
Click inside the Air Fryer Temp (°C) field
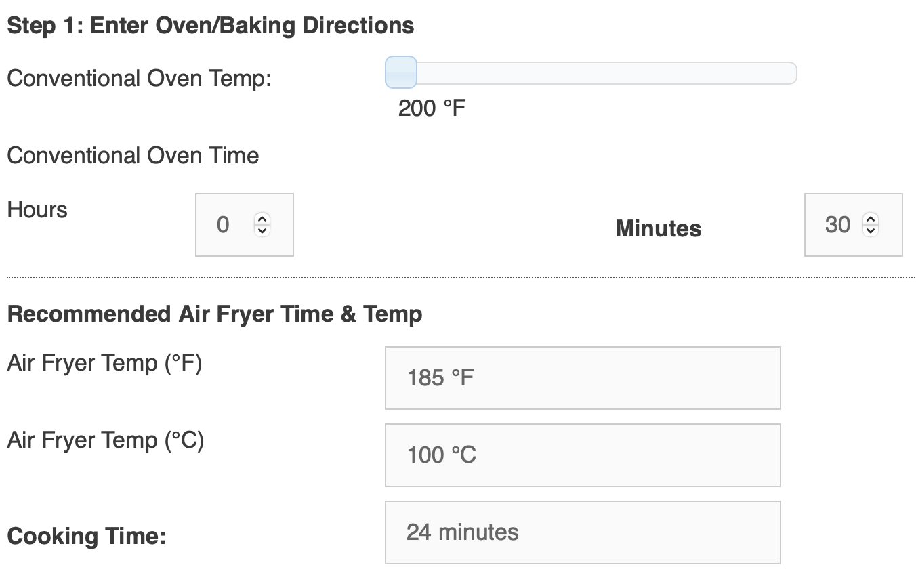pyautogui.click(x=583, y=455)
